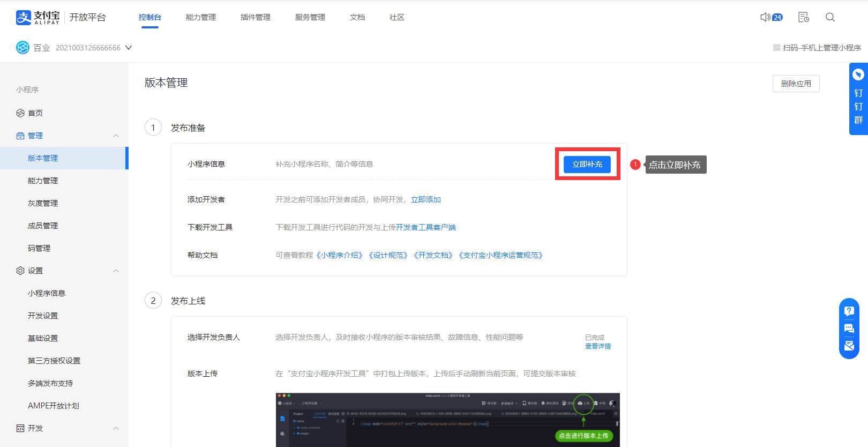Click the version upload tutorial screenshot

pos(447,420)
